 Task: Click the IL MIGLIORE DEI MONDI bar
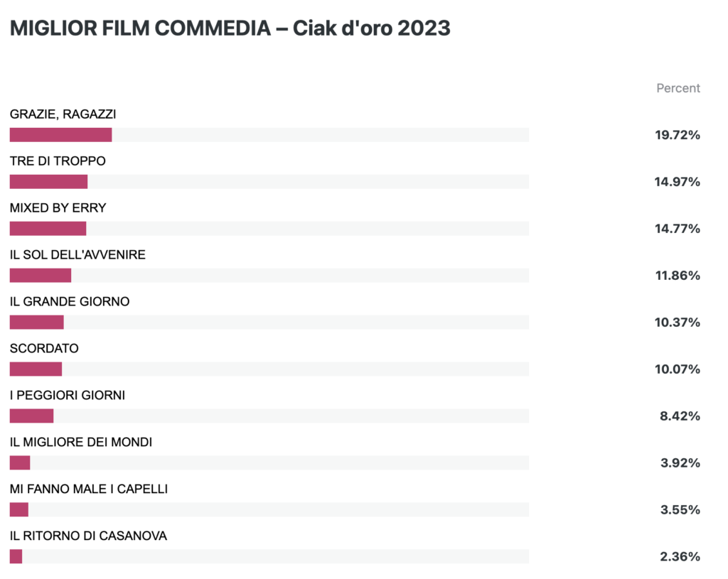point(269,462)
